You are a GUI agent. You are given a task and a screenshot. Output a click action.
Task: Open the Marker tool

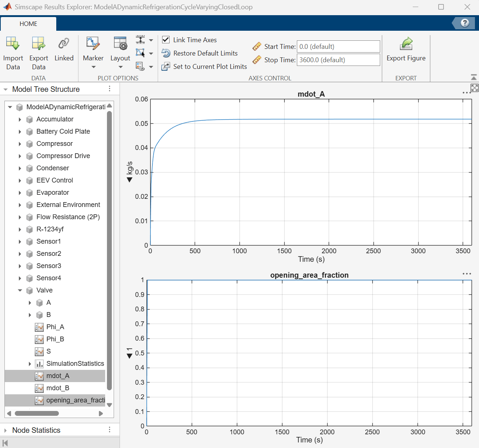point(93,43)
